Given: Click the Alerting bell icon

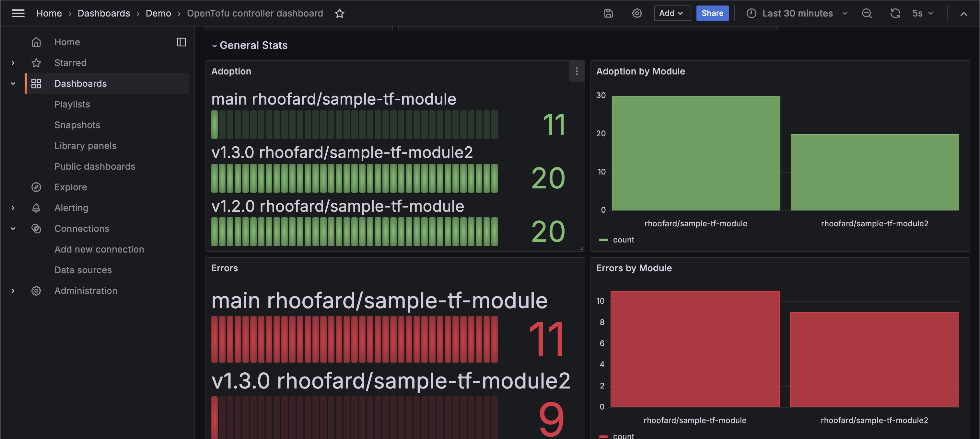Looking at the screenshot, I should 36,208.
